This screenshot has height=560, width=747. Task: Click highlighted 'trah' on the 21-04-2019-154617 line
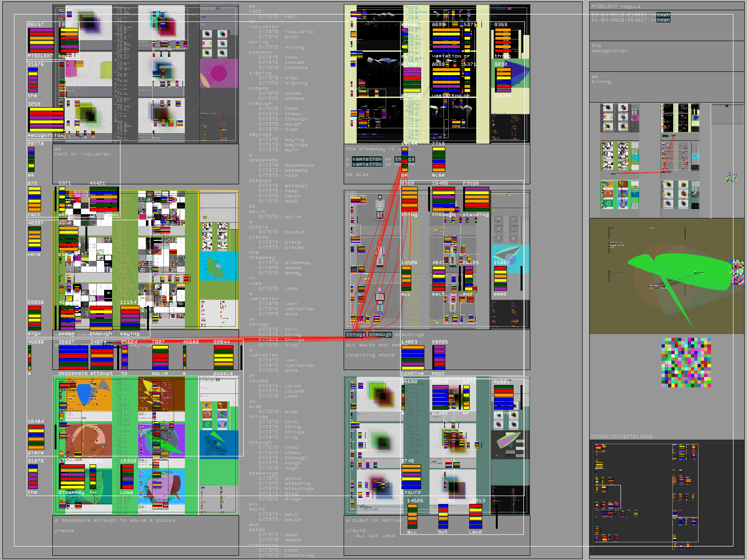pos(663,20)
